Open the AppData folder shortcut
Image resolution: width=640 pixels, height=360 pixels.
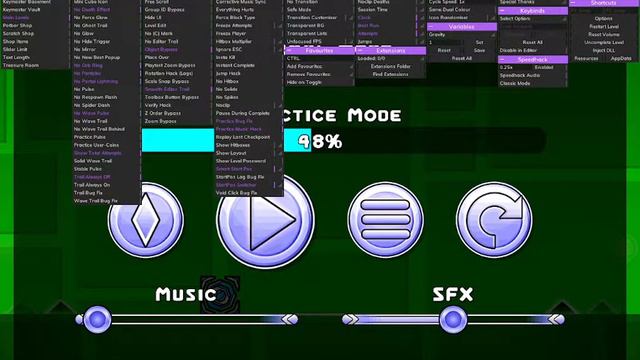pyautogui.click(x=621, y=58)
